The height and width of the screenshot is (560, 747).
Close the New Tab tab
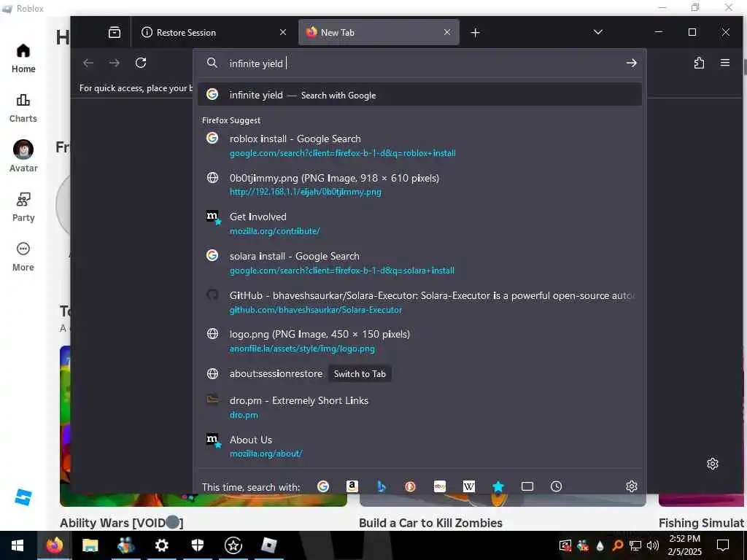pyautogui.click(x=447, y=32)
